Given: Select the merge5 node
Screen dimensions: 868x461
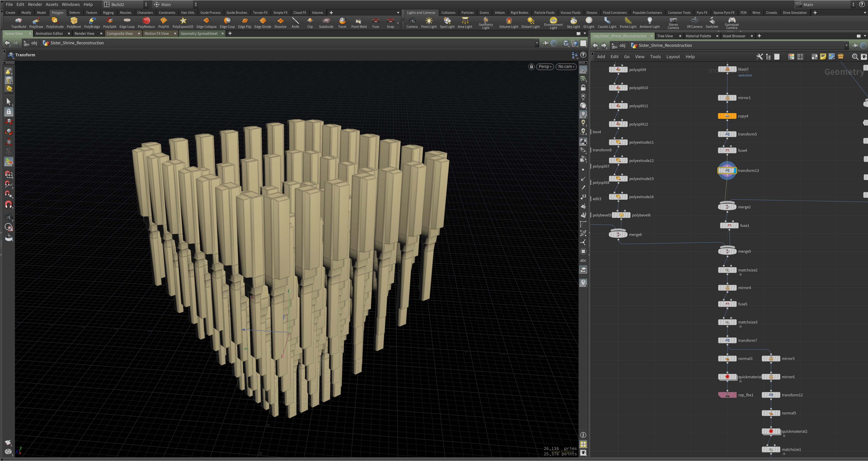Looking at the screenshot, I should pyautogui.click(x=727, y=252).
